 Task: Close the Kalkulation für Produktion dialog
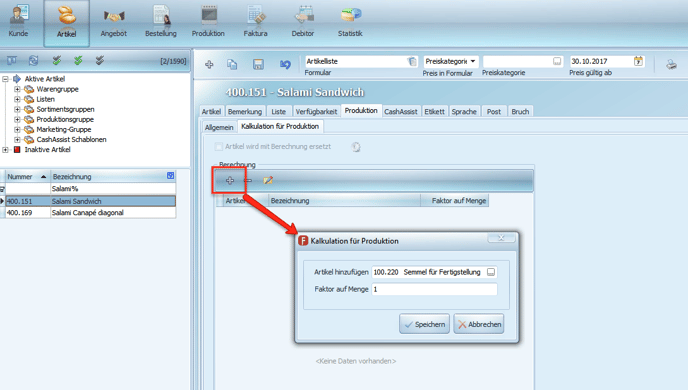[502, 238]
